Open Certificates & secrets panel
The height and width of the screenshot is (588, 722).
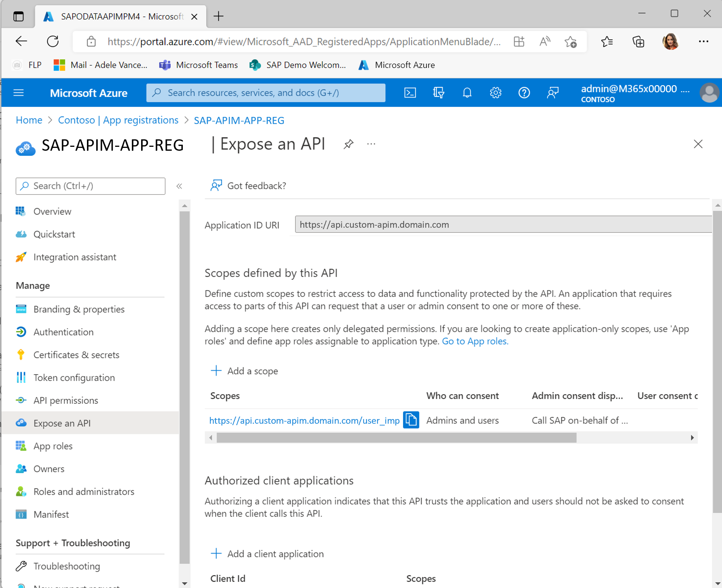pos(76,354)
